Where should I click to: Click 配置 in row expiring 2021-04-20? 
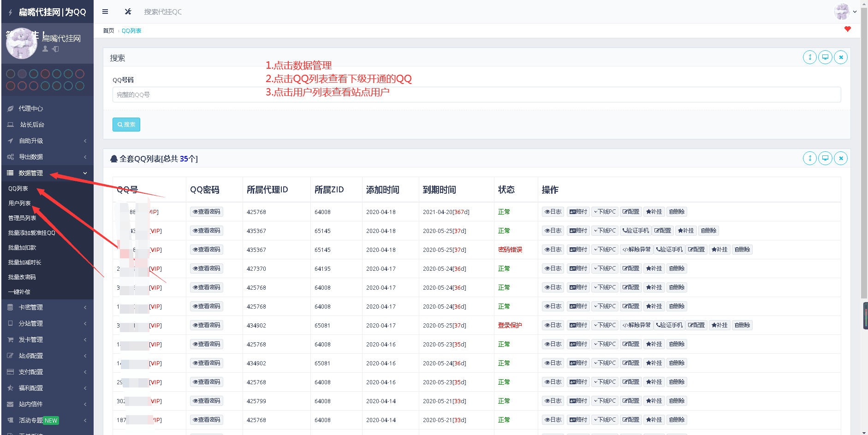[631, 212]
